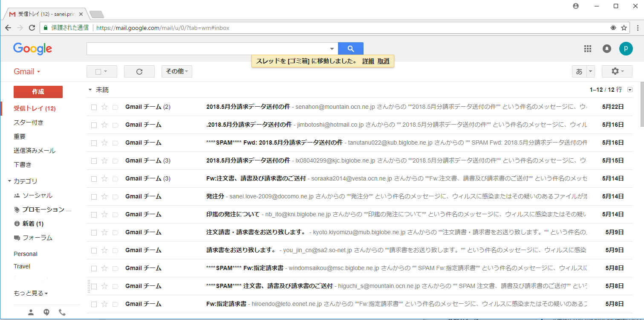Open 送信済みメール folder
Viewport: 644px width, 320px height.
tap(35, 151)
